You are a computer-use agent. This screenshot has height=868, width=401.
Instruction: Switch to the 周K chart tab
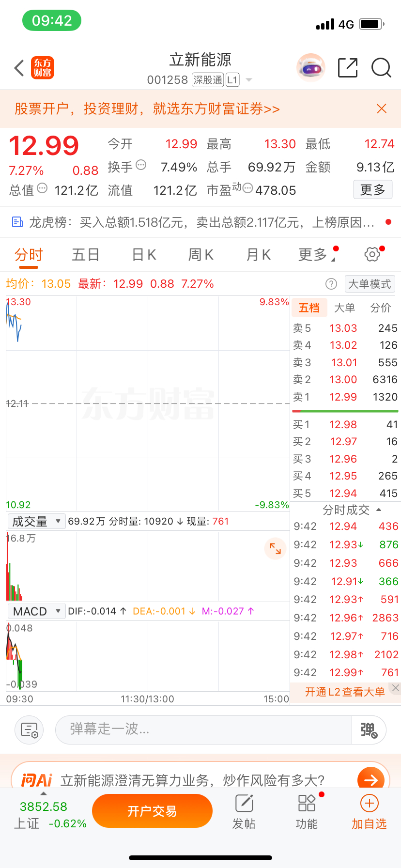click(201, 255)
